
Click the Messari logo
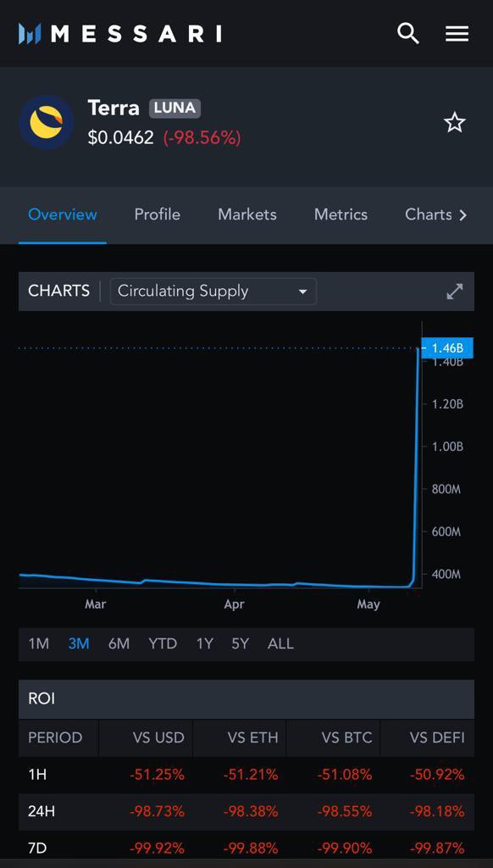click(119, 33)
